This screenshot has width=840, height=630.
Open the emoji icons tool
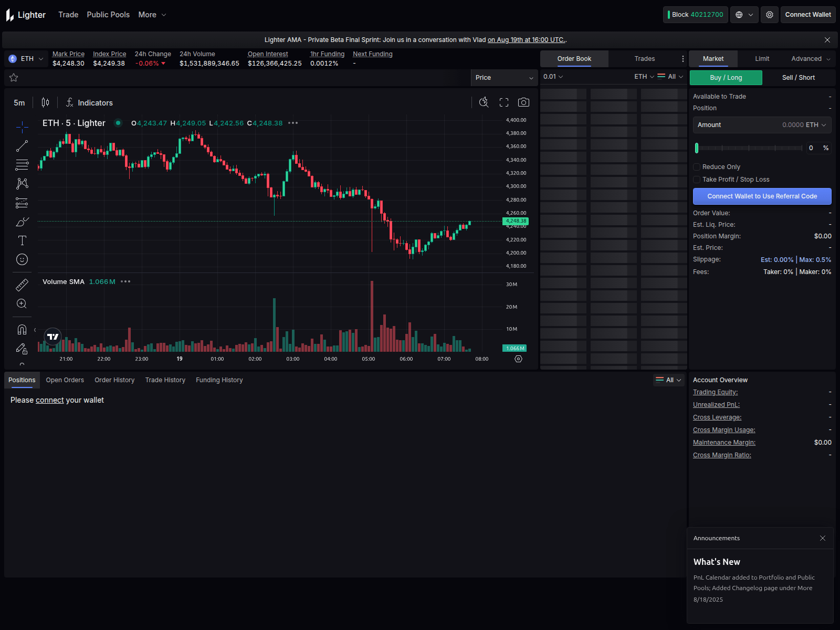click(22, 259)
